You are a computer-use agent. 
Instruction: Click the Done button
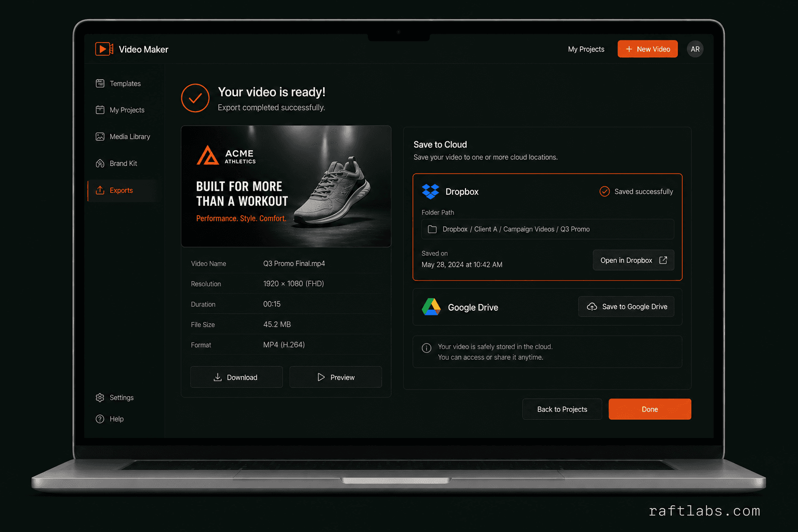click(650, 409)
